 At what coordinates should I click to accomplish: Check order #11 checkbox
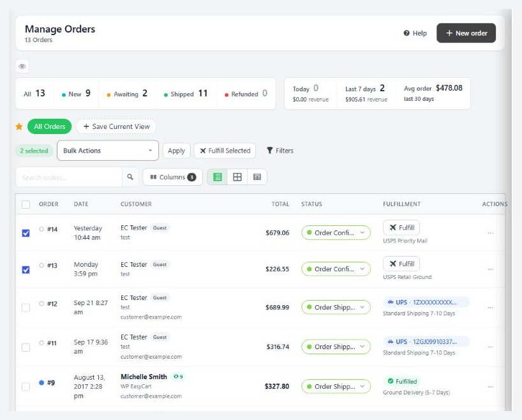(26, 347)
